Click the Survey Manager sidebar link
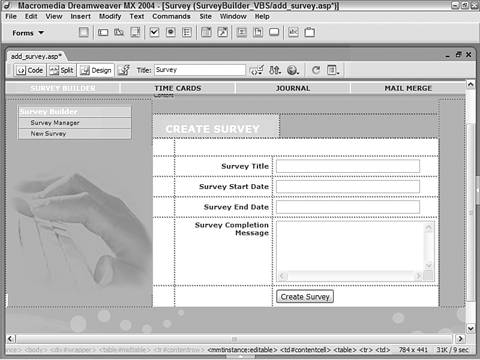Image resolution: width=480 pixels, height=360 pixels. [55, 123]
